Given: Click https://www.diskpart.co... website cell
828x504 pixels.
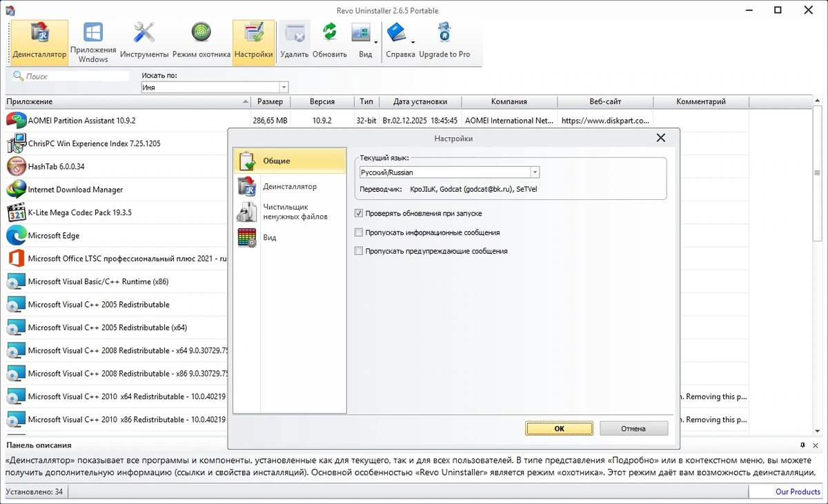Looking at the screenshot, I should pos(605,120).
